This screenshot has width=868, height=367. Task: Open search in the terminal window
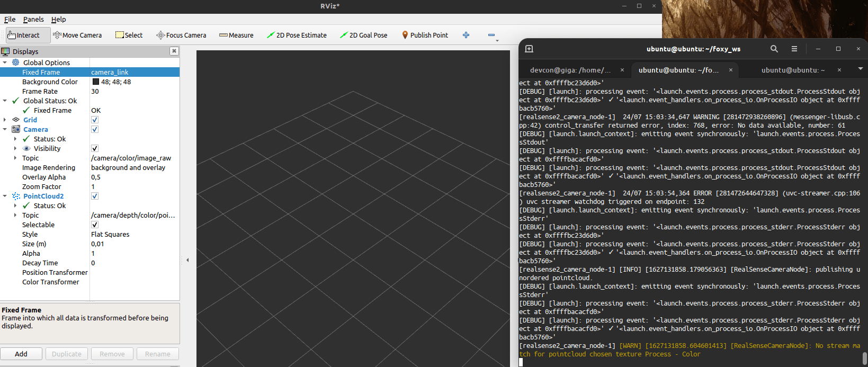click(x=774, y=49)
